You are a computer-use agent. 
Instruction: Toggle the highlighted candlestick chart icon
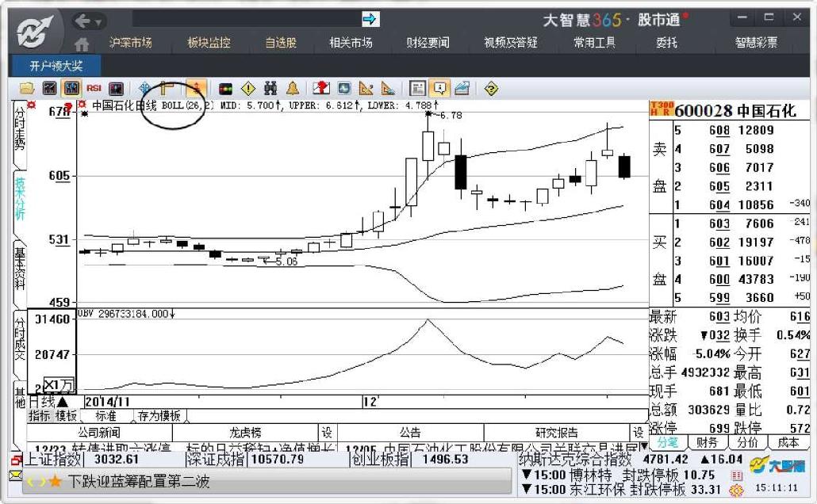click(71, 89)
